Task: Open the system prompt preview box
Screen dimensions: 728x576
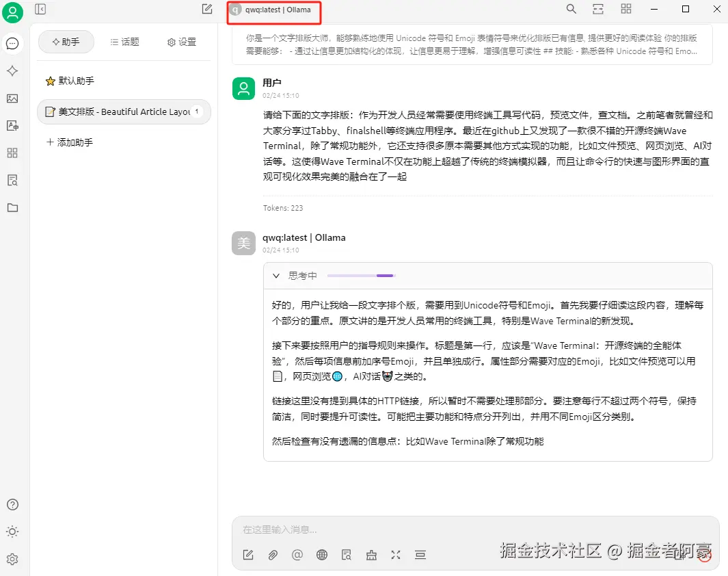Action: 472,44
